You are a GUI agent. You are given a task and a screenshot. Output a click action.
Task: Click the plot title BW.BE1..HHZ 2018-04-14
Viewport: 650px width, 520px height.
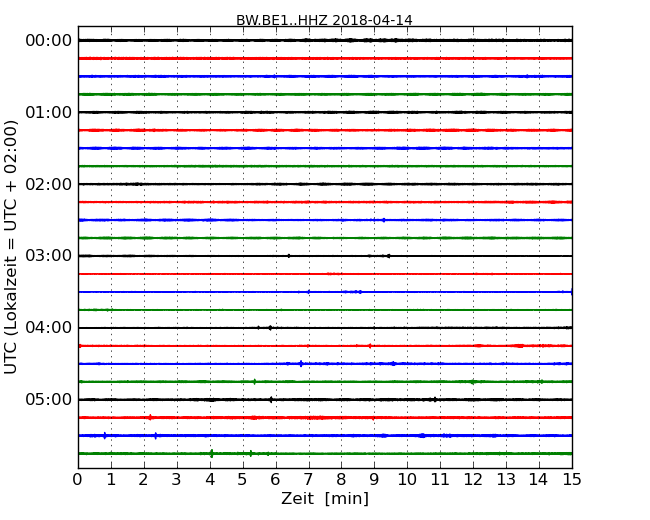point(324,20)
